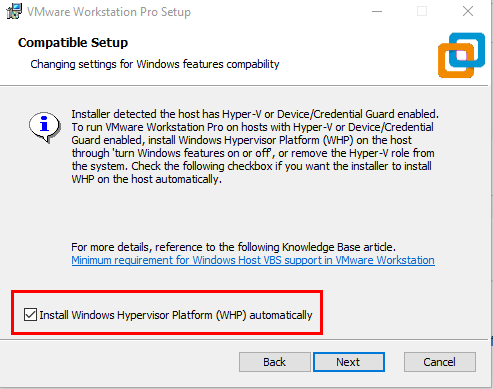Screen dimensions: 493x389
Task: Click the Hyper-V detection paragraph text
Action: tap(255, 147)
